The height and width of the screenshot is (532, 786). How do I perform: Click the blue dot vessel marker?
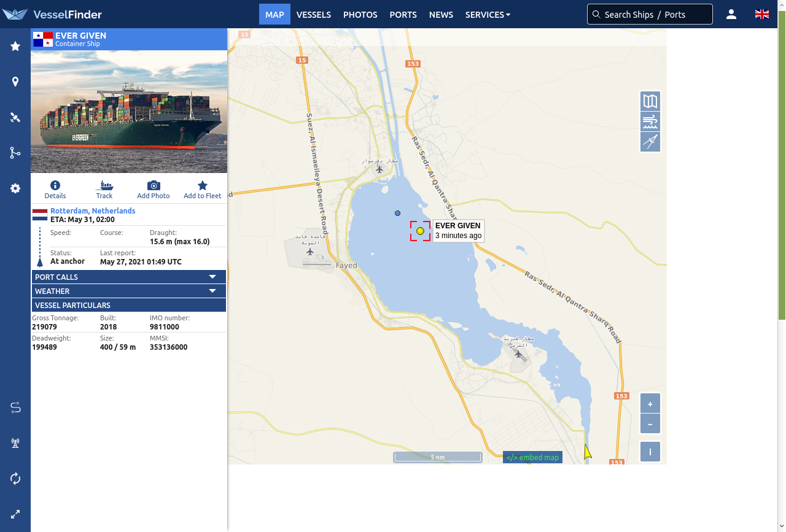pyautogui.click(x=397, y=213)
